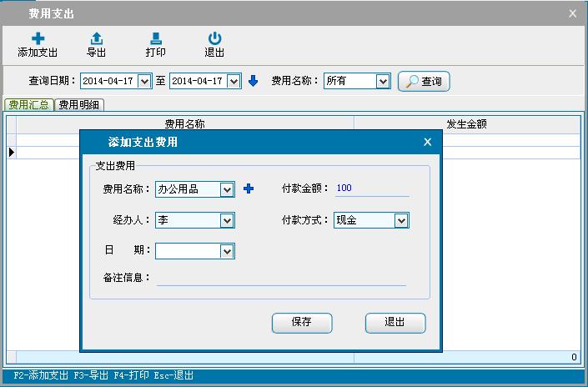Click the 保存 save button
The height and width of the screenshot is (387, 588).
click(302, 323)
